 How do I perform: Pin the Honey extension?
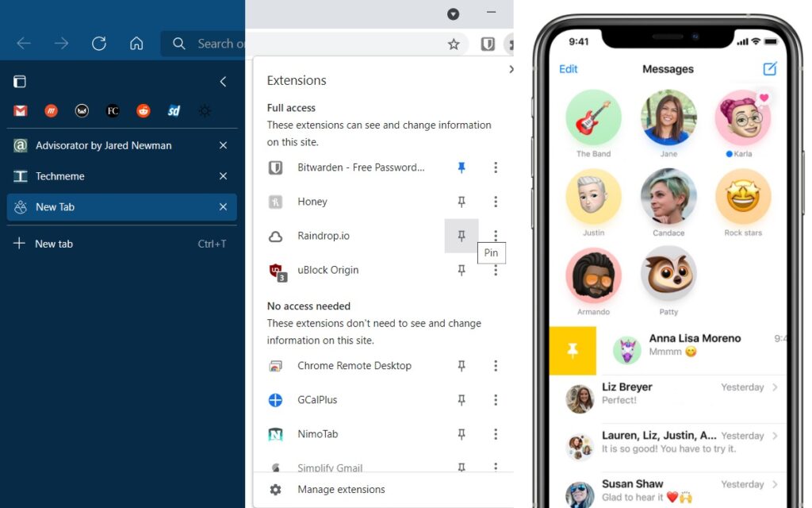pyautogui.click(x=462, y=202)
